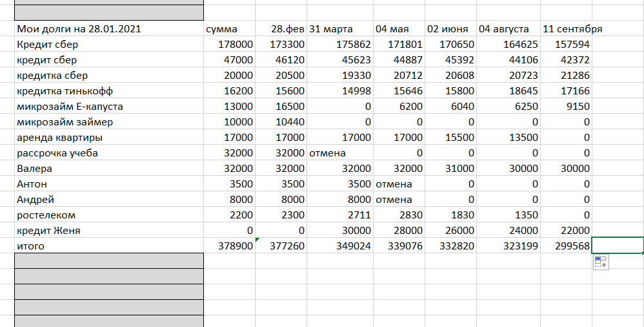Select the 8000 cell under сумма column

229,200
